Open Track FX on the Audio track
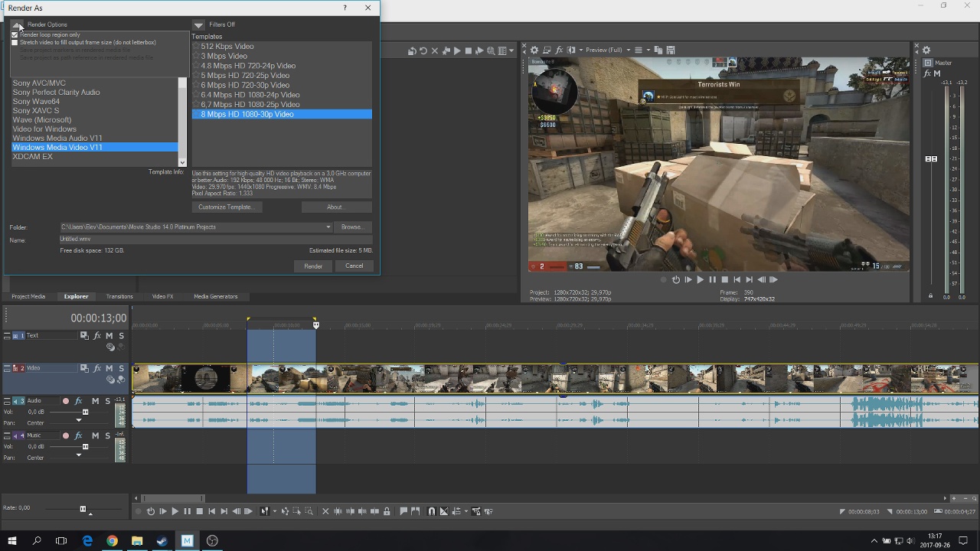 click(x=78, y=401)
